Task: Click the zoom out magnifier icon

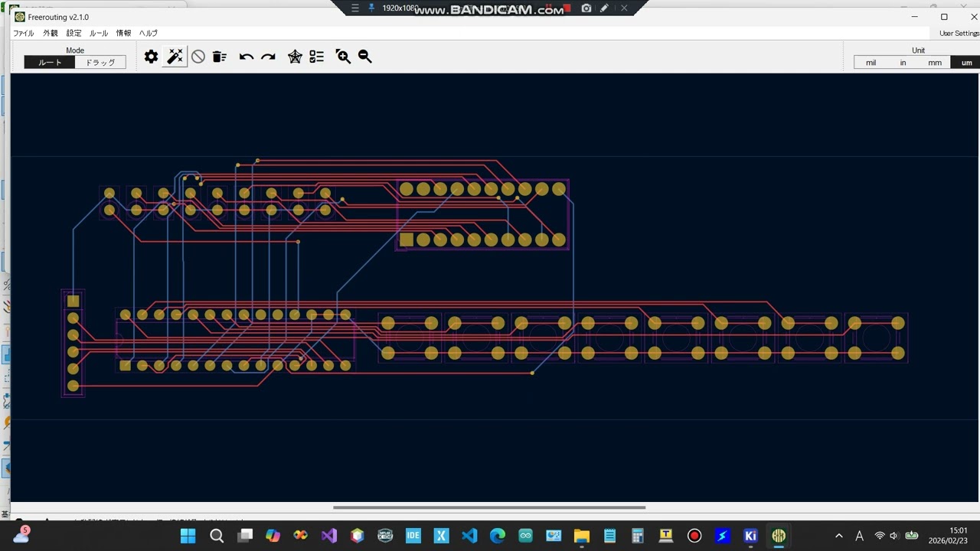Action: (365, 57)
